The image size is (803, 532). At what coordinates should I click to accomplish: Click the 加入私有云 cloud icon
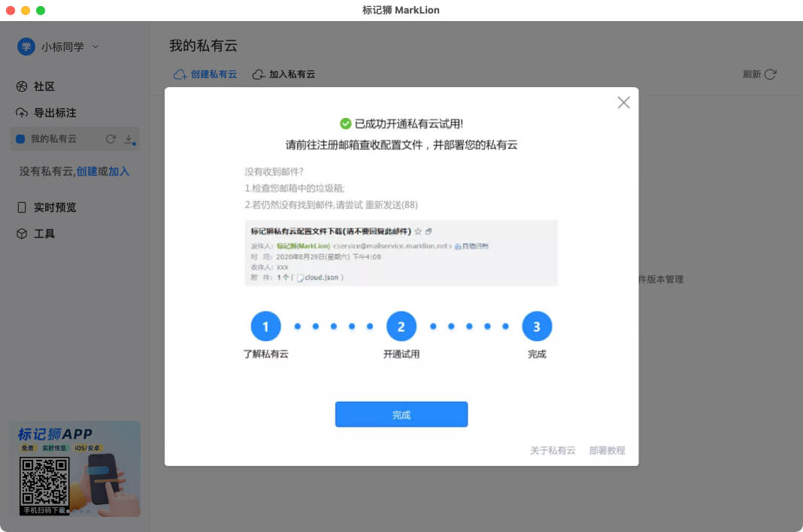pos(257,74)
